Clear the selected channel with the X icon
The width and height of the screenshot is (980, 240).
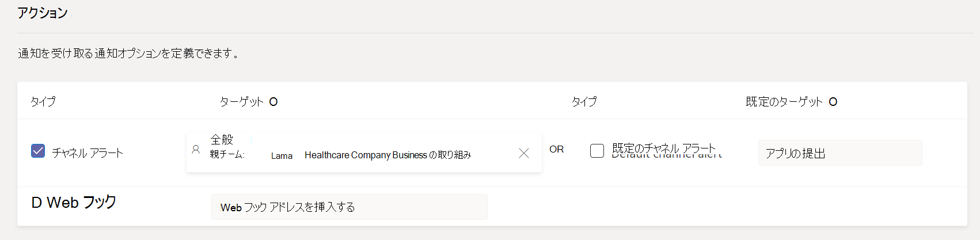click(x=523, y=153)
